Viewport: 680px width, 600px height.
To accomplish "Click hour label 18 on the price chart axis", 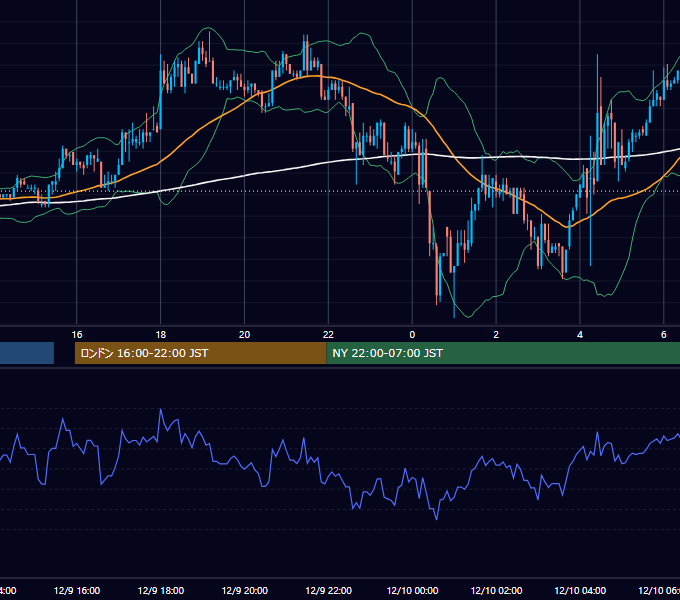I will [x=160, y=335].
